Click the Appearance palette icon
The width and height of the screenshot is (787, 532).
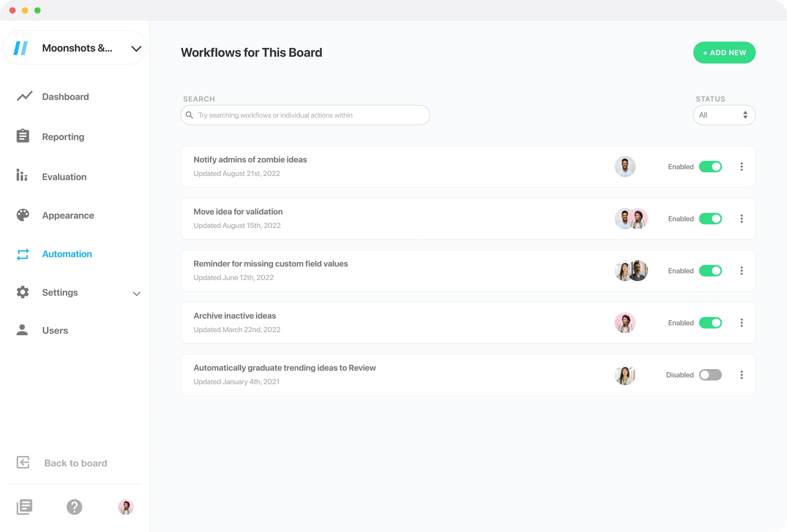pyautogui.click(x=22, y=215)
